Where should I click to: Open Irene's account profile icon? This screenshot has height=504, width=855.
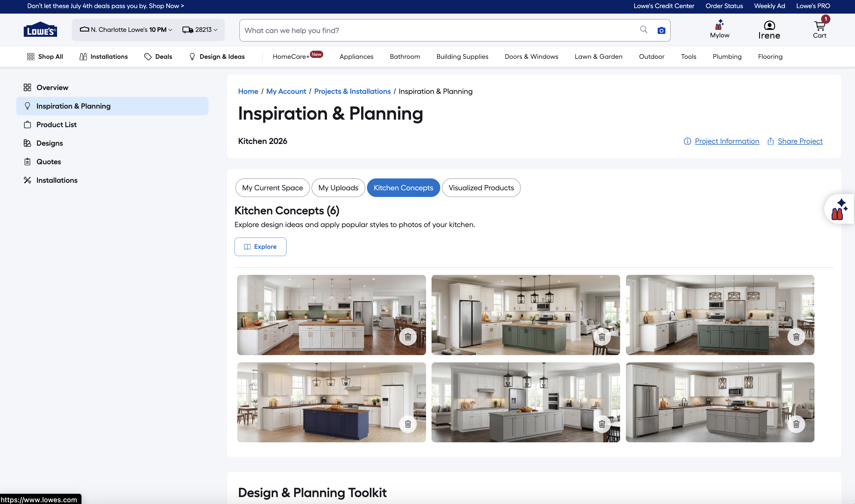769,25
